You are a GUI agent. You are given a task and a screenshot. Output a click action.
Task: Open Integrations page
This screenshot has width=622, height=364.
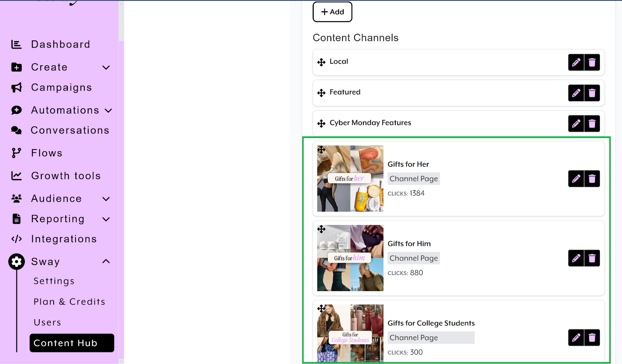[64, 239]
